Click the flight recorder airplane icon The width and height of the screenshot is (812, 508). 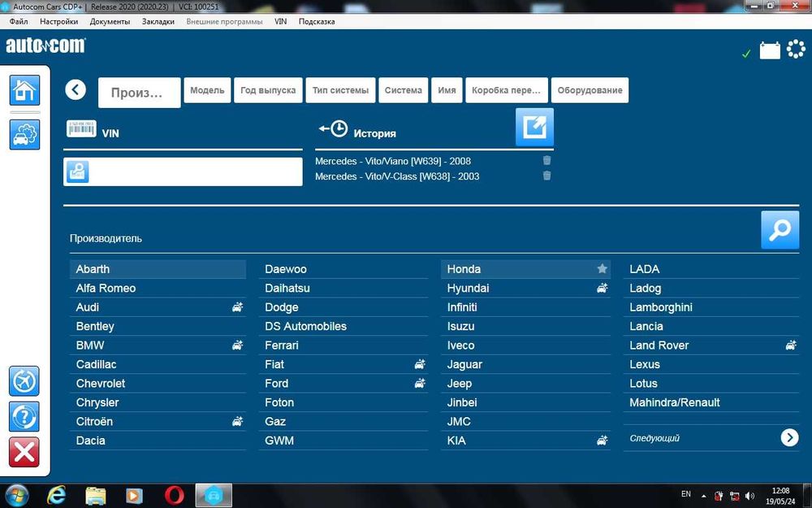(x=24, y=381)
